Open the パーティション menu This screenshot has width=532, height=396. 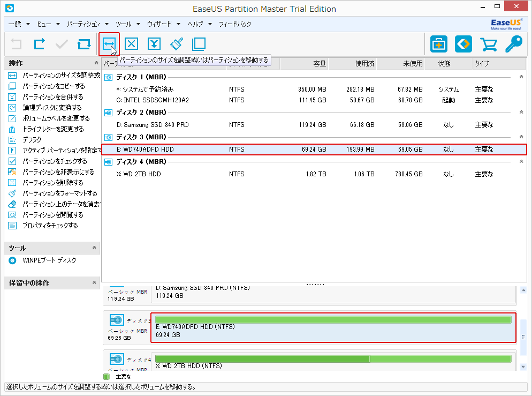[x=88, y=24]
